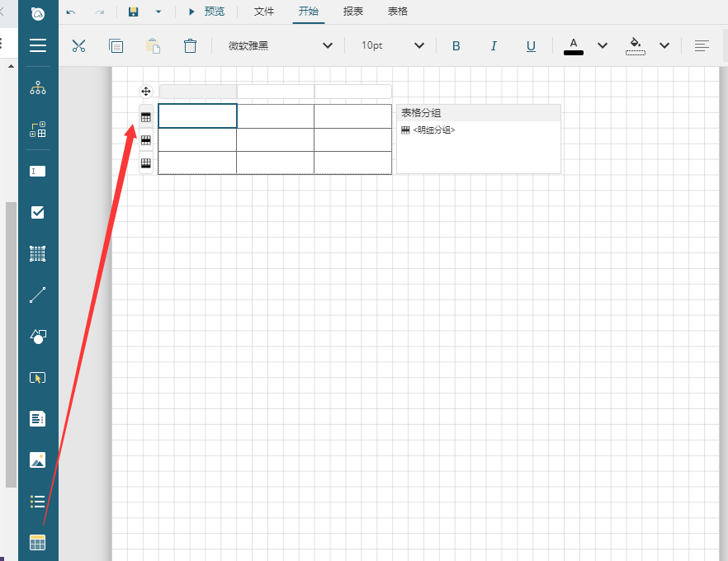This screenshot has height=561, width=728.
Task: Click the table move handle icon
Action: click(x=146, y=92)
